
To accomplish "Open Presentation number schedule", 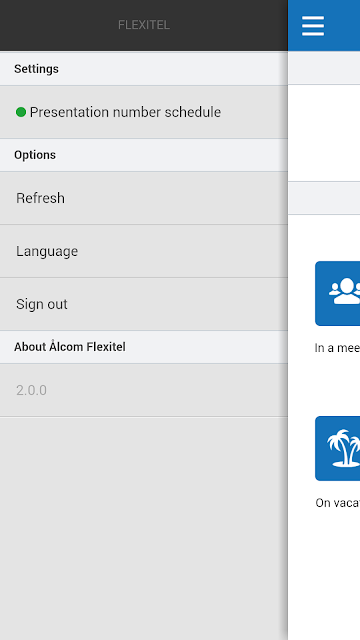I will pos(144,112).
